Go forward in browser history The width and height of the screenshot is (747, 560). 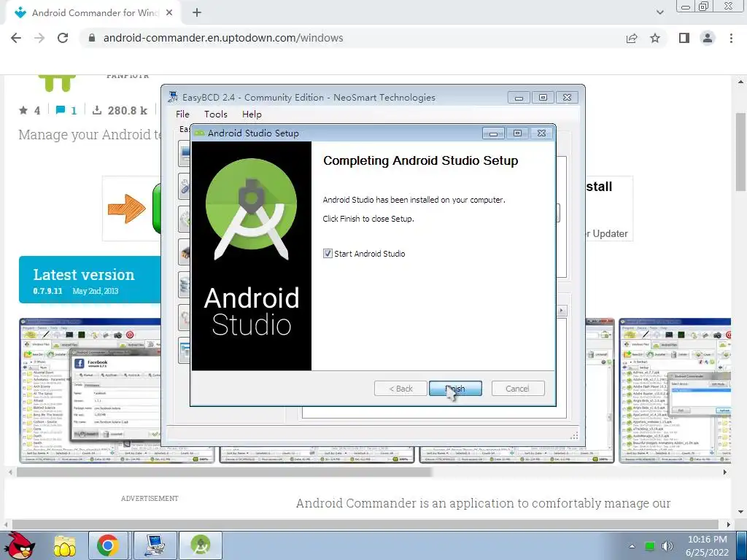point(39,38)
